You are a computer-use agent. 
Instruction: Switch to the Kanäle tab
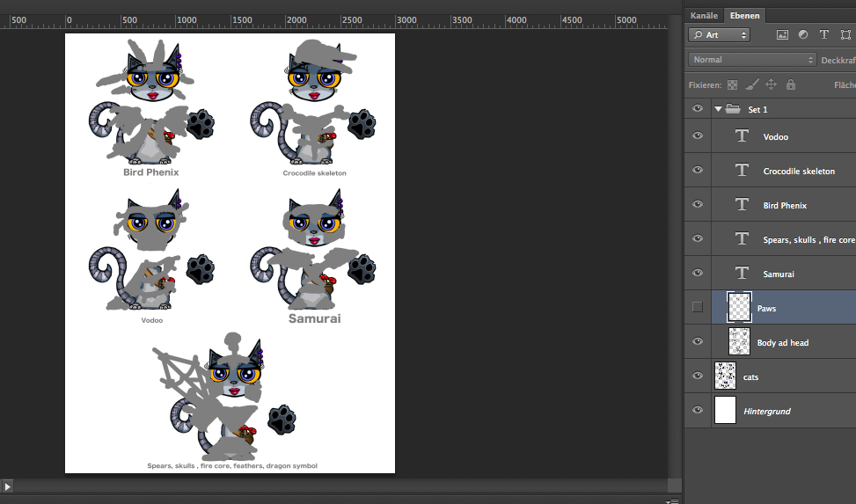click(x=704, y=15)
